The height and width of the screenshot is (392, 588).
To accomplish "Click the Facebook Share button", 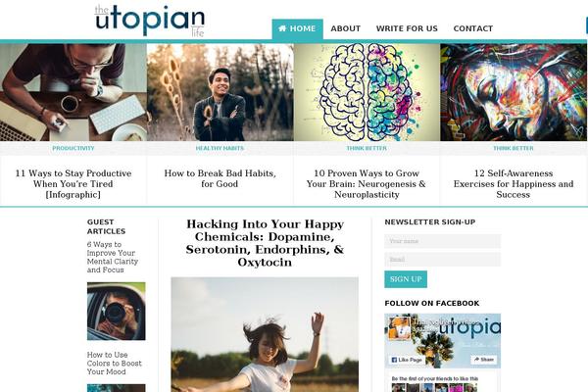I will (484, 360).
